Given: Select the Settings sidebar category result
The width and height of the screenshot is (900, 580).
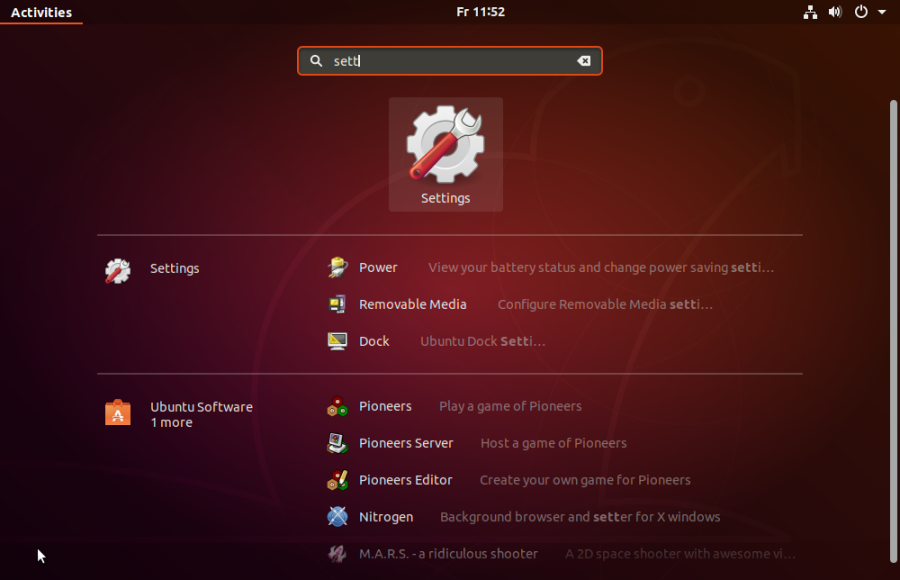Looking at the screenshot, I should click(x=174, y=268).
